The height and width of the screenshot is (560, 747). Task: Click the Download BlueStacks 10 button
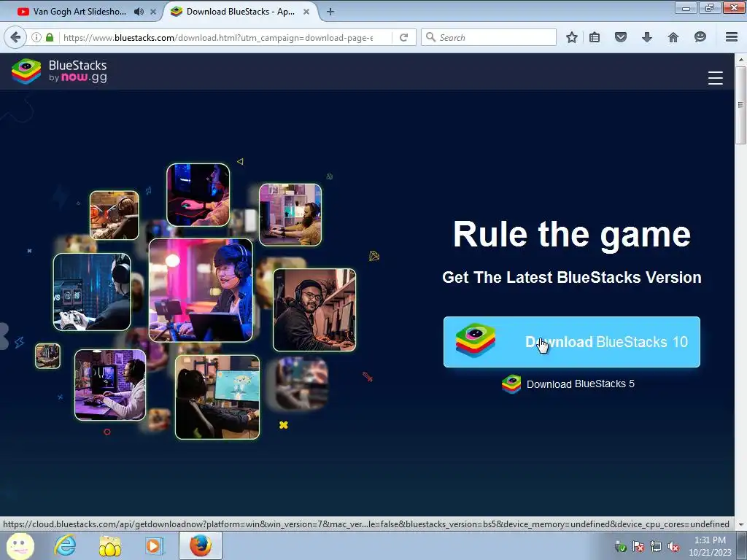tap(572, 342)
